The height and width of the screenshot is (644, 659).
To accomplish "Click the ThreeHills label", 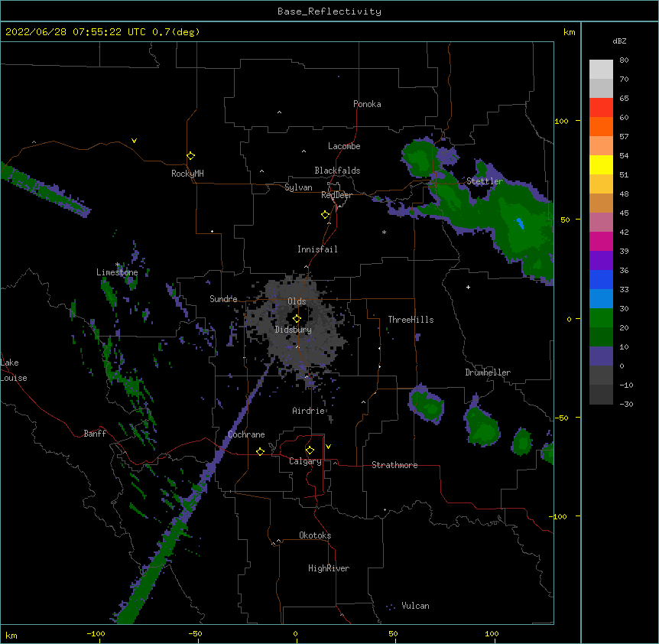I will [x=411, y=320].
